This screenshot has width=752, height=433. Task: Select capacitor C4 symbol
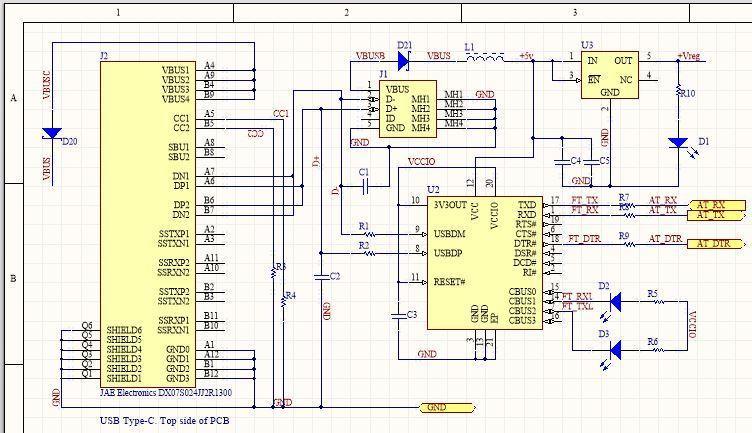click(x=562, y=162)
